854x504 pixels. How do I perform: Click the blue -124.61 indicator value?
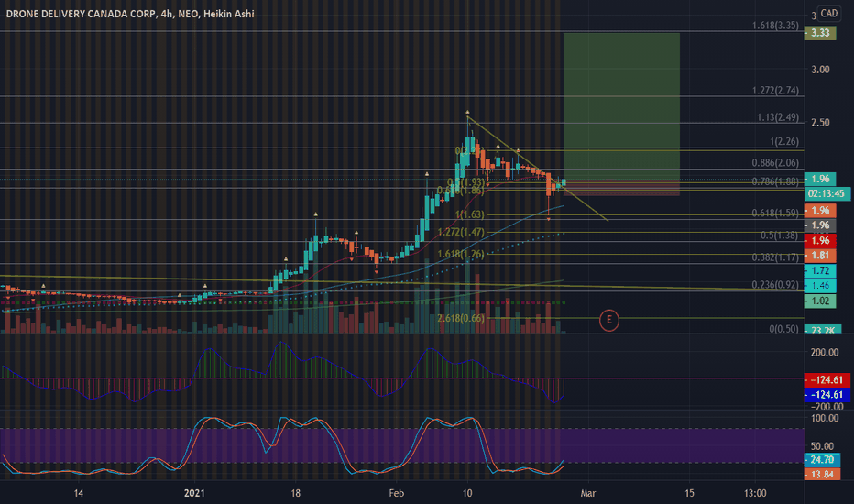click(x=827, y=394)
